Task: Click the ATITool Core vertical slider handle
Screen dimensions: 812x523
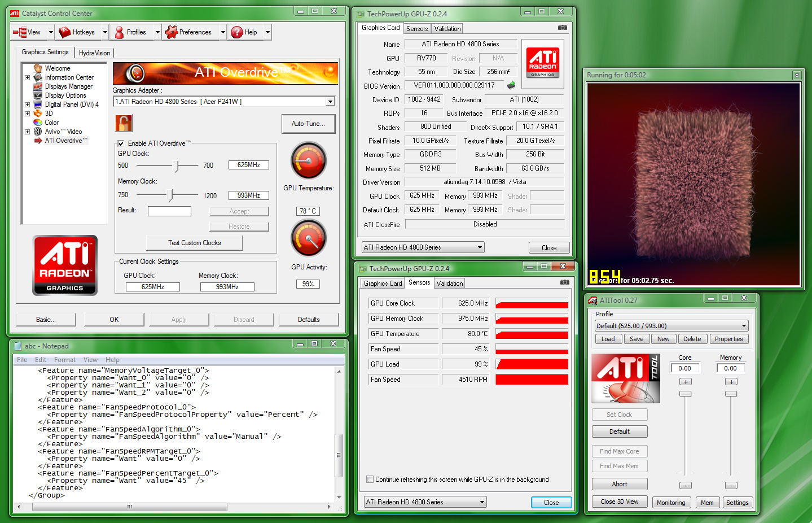Action: (686, 394)
